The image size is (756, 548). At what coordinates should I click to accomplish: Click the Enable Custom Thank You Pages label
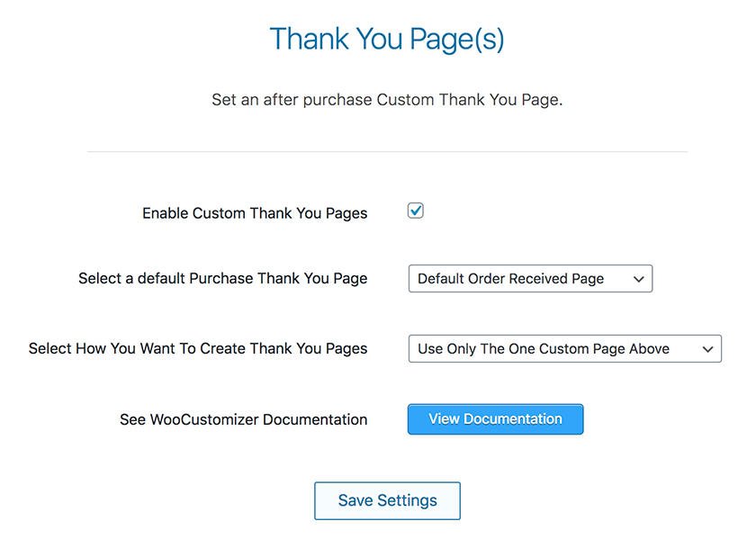(255, 213)
